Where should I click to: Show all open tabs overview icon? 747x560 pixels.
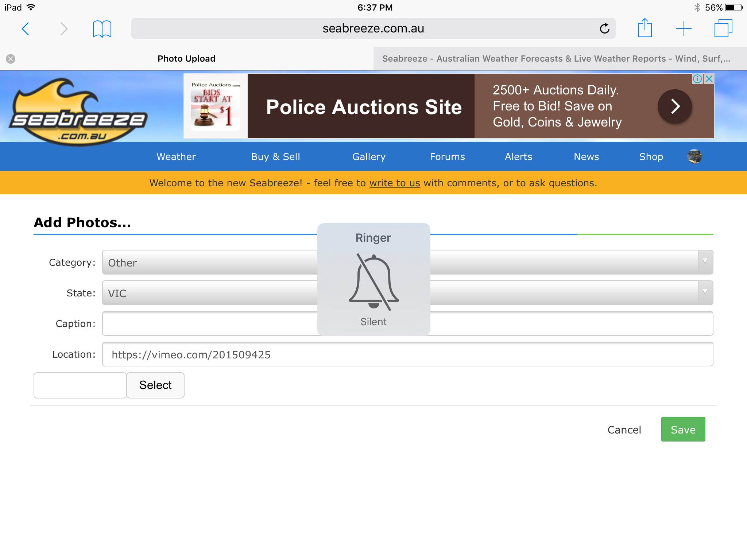723,28
